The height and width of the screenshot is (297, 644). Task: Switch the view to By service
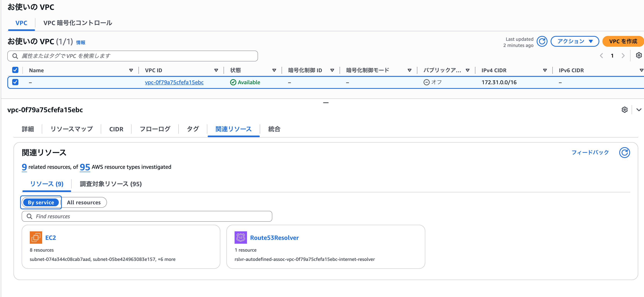pyautogui.click(x=41, y=202)
